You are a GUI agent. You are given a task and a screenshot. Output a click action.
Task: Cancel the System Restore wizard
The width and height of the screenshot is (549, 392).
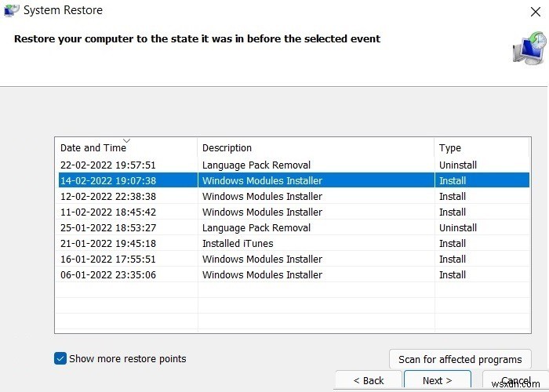[514, 380]
